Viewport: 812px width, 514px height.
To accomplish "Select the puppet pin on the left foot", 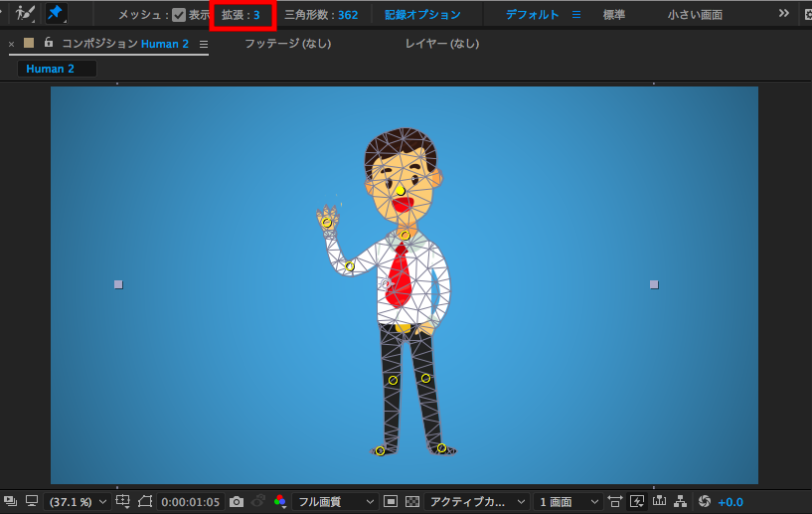I will pyautogui.click(x=380, y=450).
